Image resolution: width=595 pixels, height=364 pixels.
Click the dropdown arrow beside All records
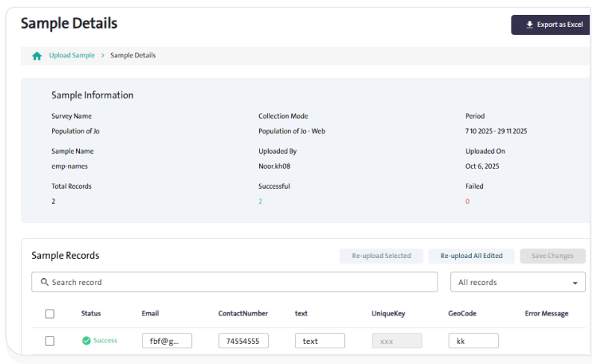tap(574, 283)
